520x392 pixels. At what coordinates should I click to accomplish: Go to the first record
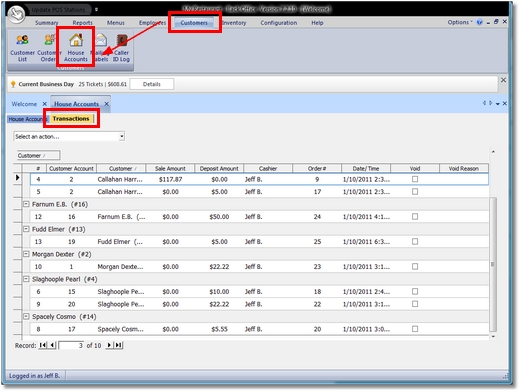pos(43,345)
